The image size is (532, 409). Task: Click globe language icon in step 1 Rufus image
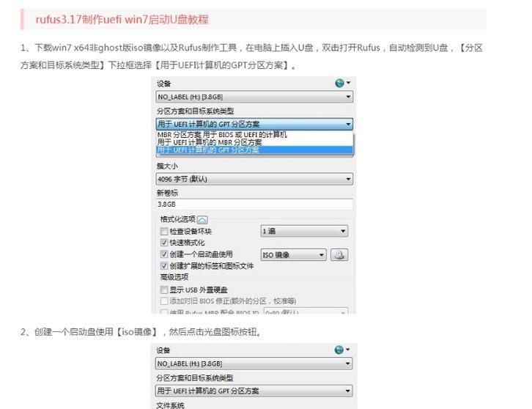tap(339, 83)
